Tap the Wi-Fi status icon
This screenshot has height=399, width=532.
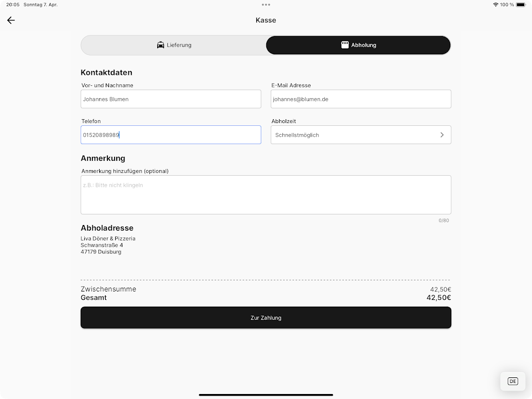[x=495, y=4]
